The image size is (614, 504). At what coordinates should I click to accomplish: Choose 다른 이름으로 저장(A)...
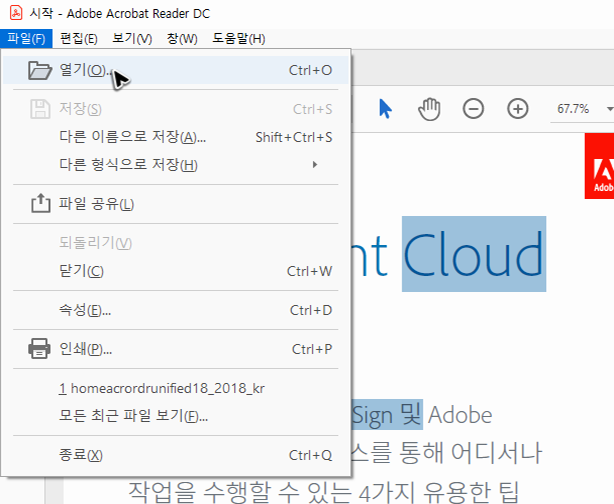tap(176, 137)
